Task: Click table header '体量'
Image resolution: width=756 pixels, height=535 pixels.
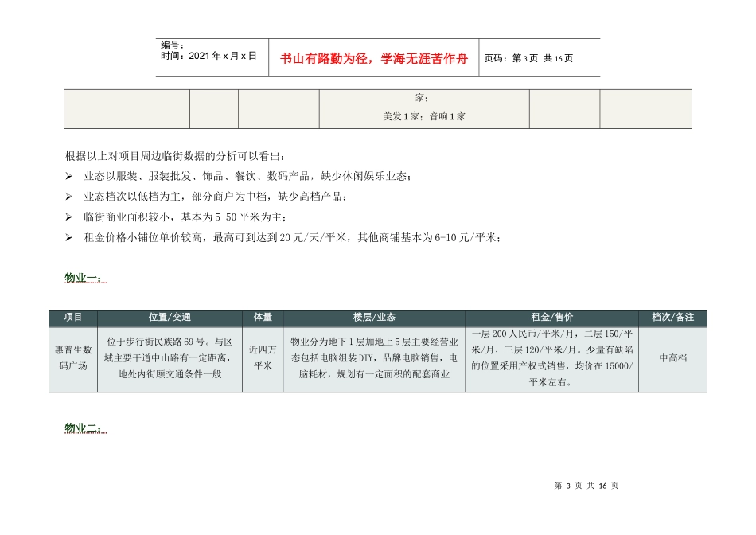Action: point(263,318)
